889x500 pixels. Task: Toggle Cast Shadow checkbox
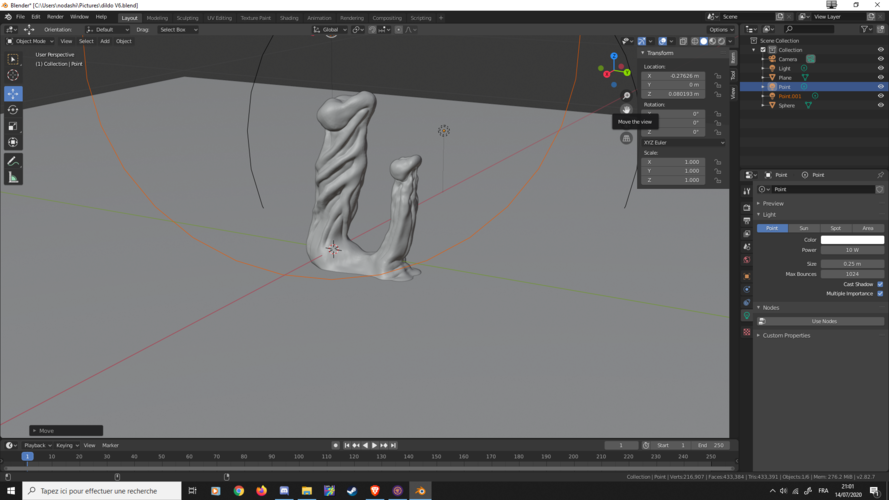pos(880,284)
